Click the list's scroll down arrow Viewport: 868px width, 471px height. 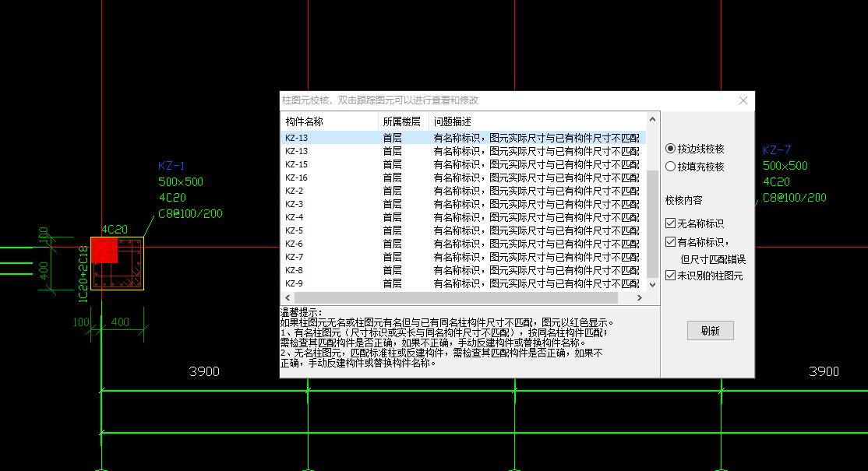pos(652,285)
